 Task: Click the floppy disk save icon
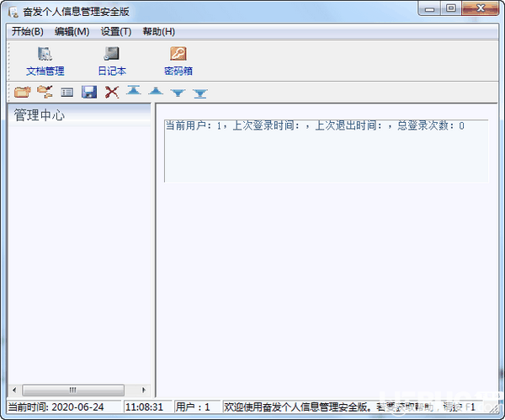coord(89,92)
